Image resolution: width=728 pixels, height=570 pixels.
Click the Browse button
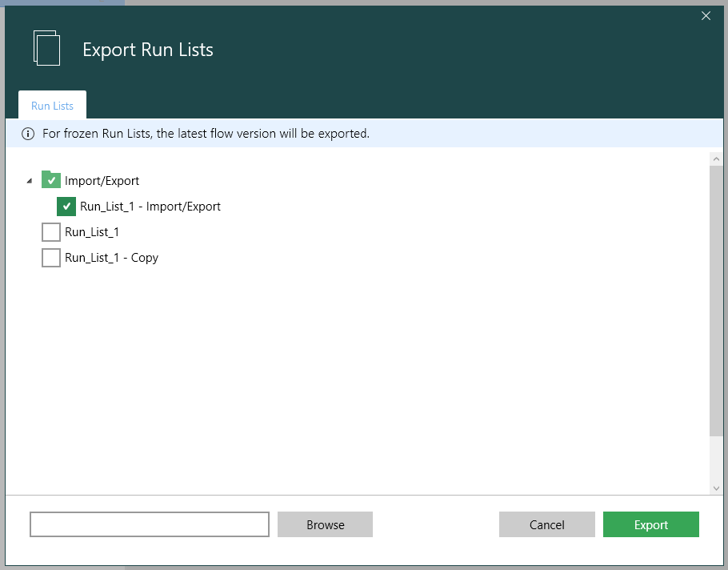tap(325, 524)
